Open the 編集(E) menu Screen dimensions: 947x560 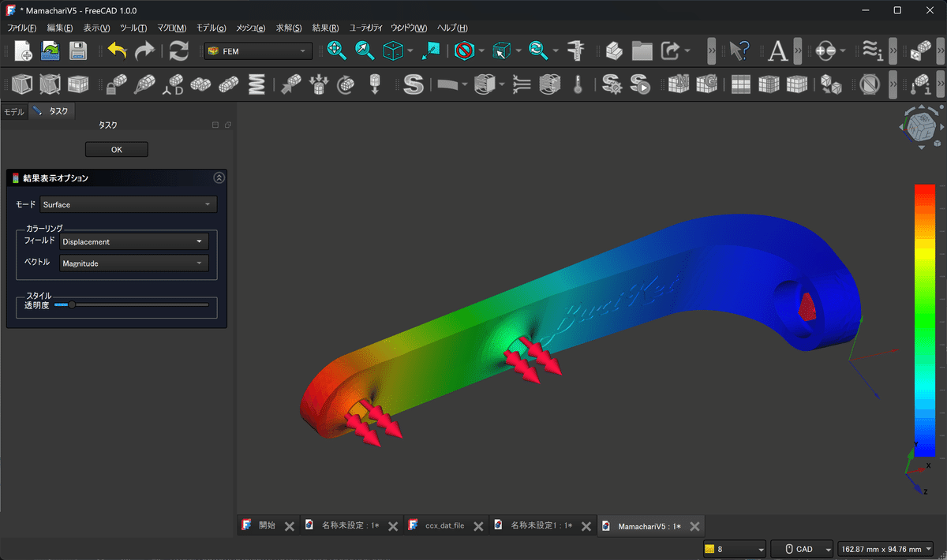tap(59, 28)
